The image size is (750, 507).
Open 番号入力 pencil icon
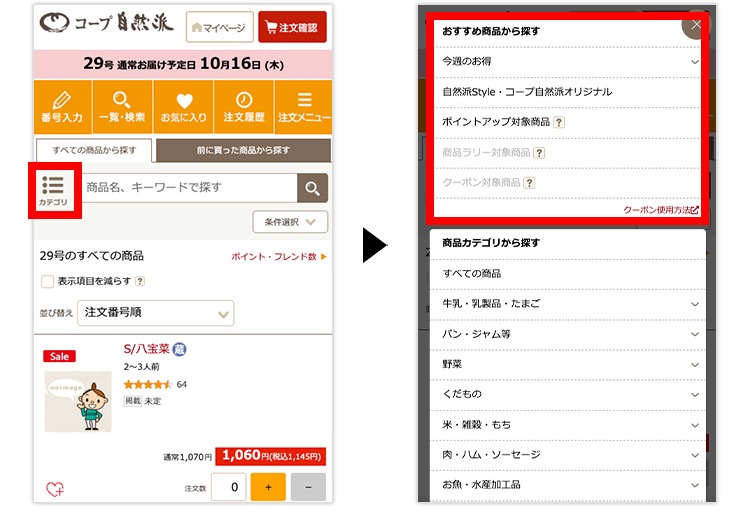point(62,108)
